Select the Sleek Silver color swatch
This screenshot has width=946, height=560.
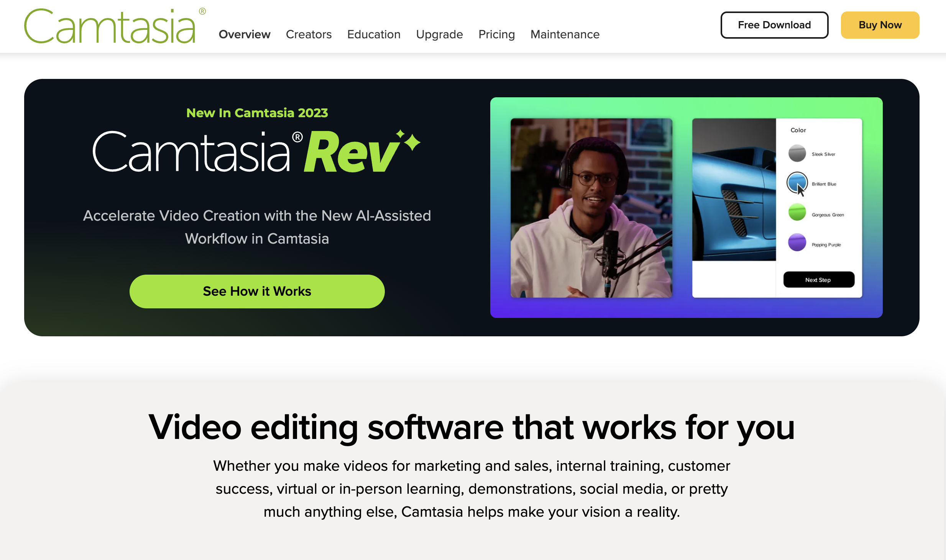(797, 154)
